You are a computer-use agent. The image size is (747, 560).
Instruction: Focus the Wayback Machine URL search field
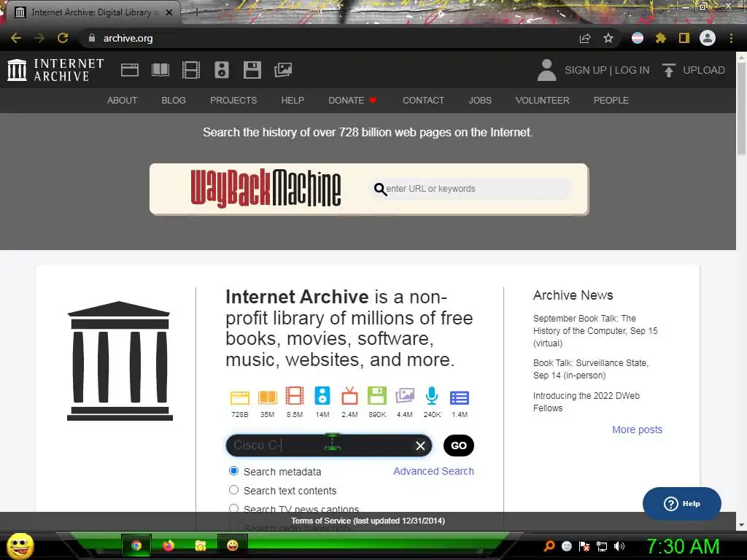471,189
